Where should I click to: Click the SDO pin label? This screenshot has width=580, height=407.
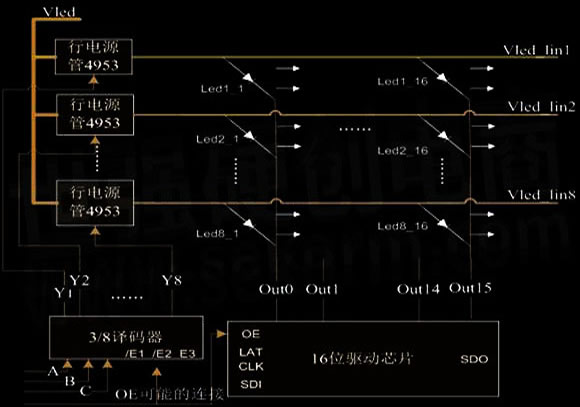click(x=474, y=359)
